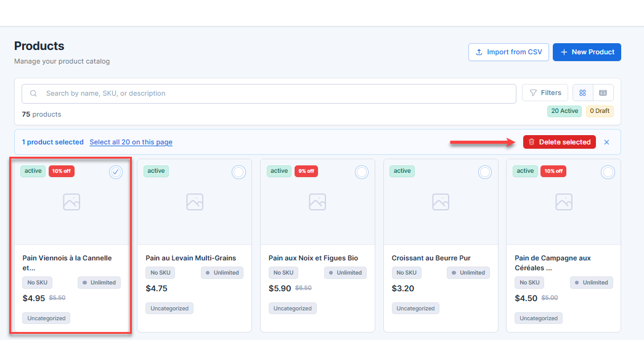Focus the search by name, SKU, or description field
The width and height of the screenshot is (644, 340).
pos(269,93)
